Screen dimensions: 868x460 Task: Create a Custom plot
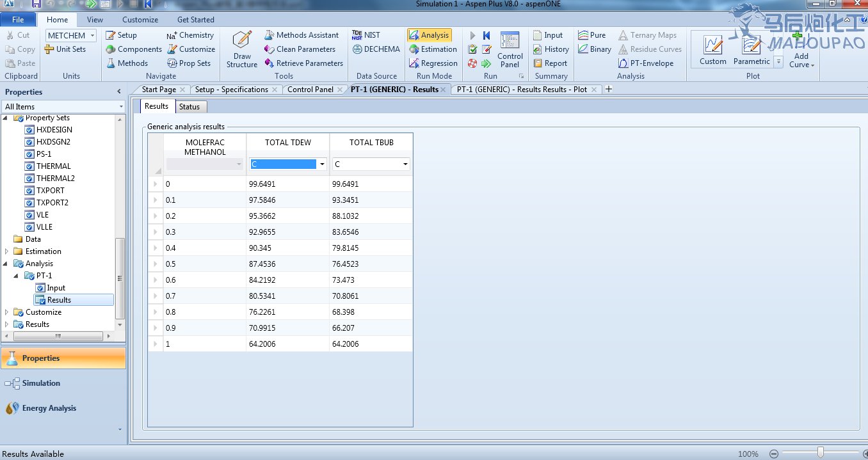click(x=712, y=50)
